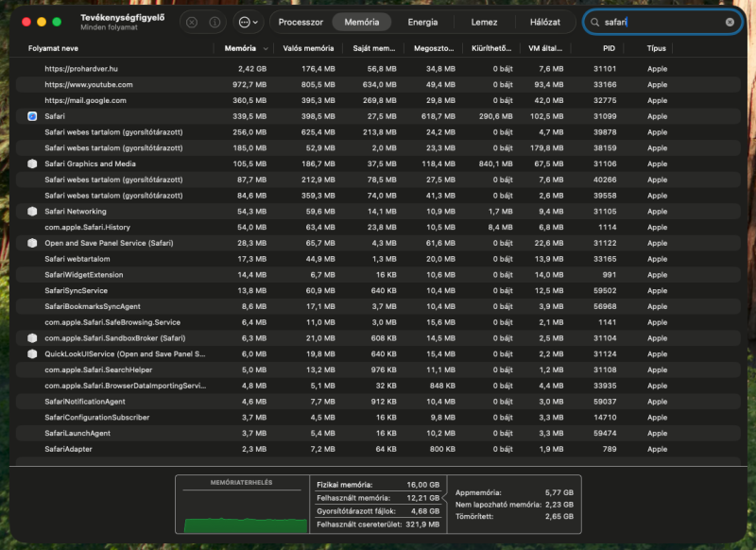Click the Safari Networking process icon

tap(32, 211)
